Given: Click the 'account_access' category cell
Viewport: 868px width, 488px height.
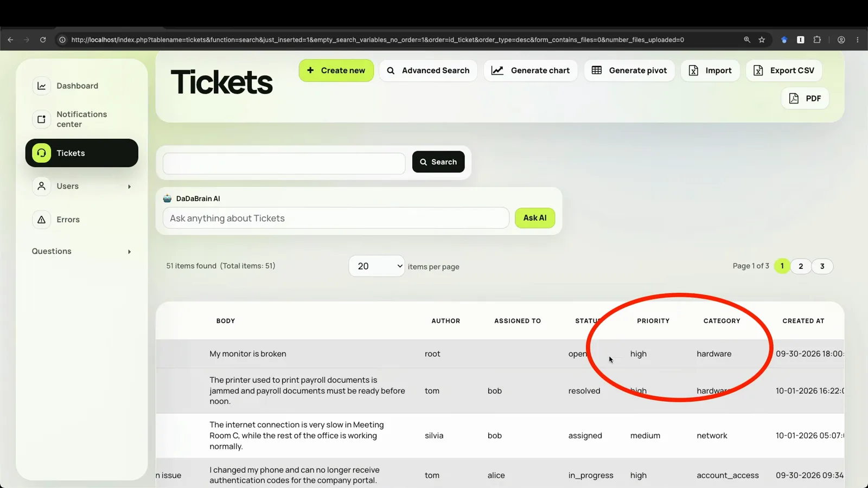Looking at the screenshot, I should (727, 476).
